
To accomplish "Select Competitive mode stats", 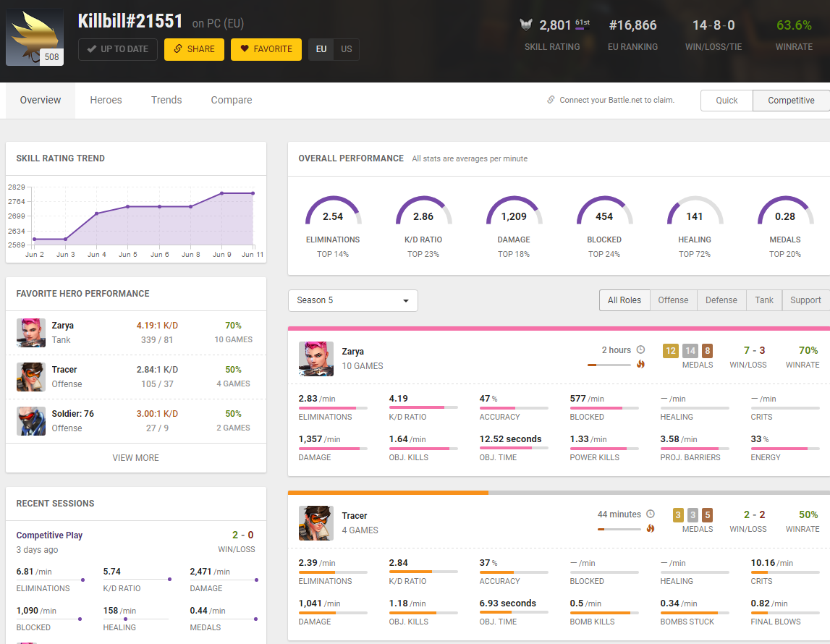I will tap(791, 101).
